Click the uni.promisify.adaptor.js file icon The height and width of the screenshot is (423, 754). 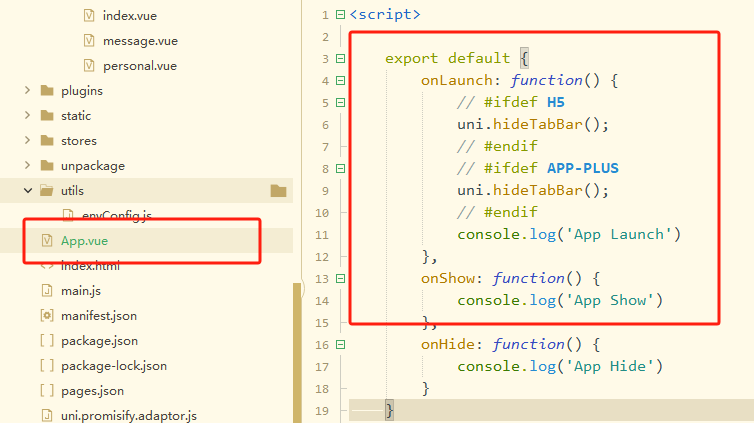(x=46, y=415)
